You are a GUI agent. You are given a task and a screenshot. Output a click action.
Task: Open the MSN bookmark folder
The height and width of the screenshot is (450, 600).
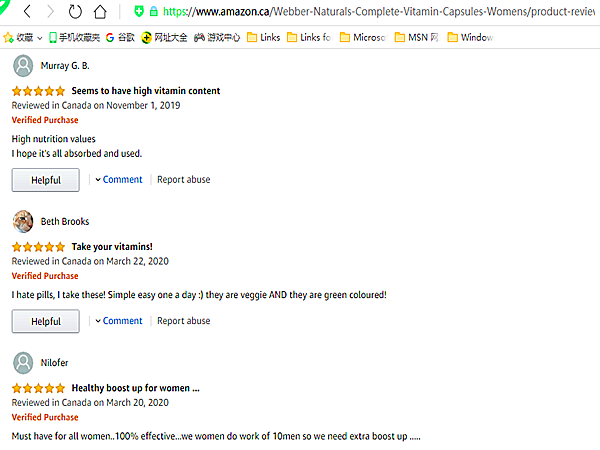(412, 38)
